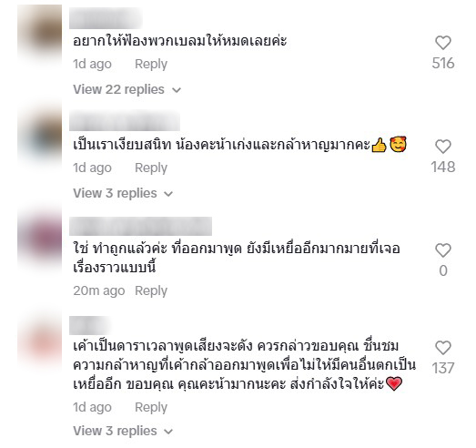Expand View 22 replies
Viewport: 476px width, 448px height.
pos(127,89)
